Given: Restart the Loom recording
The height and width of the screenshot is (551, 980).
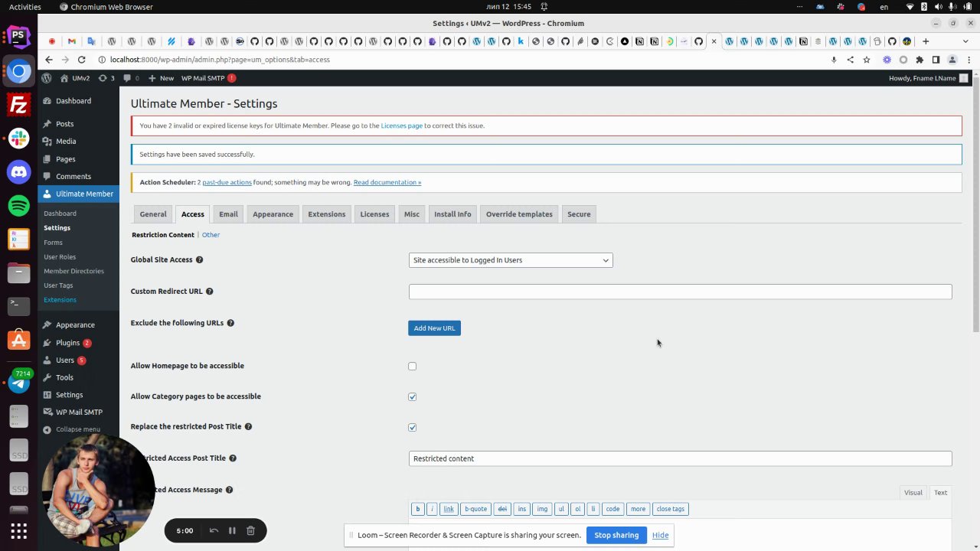Looking at the screenshot, I should pos(214,530).
